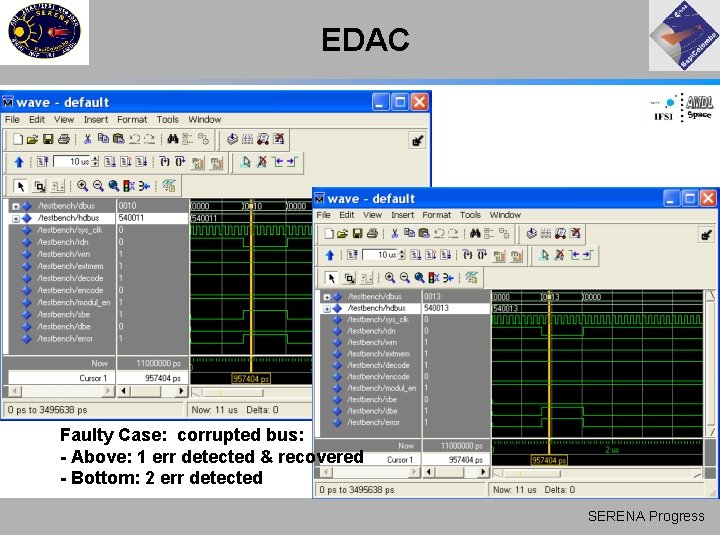Image resolution: width=720 pixels, height=540 pixels.
Task: Click Zoom Out magnifier in front wave window
Action: pos(405,277)
